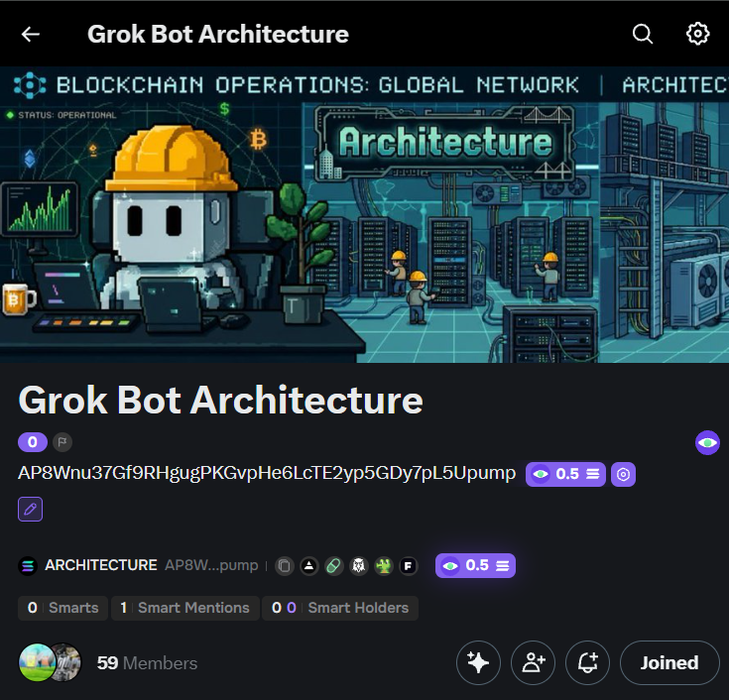Click the Solana logo icon
This screenshot has width=729, height=700.
coord(28,566)
